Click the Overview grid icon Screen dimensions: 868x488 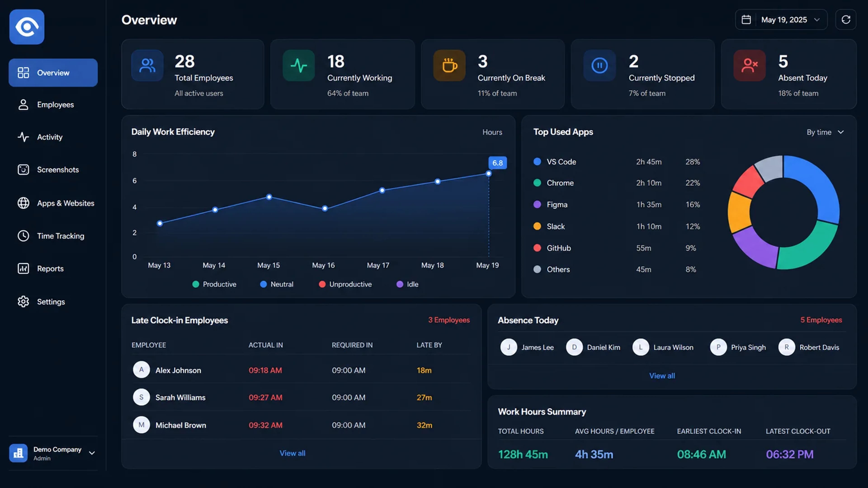(23, 73)
